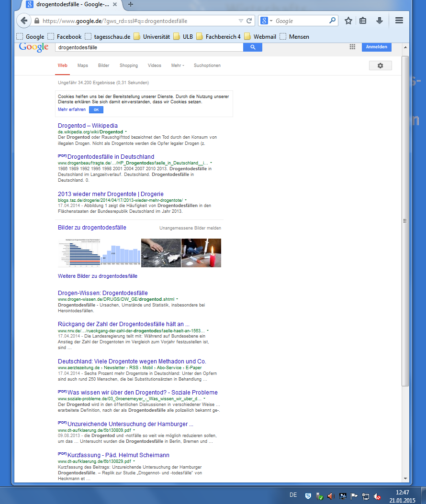Open the Google settings gear button
Viewport: 426px width, 504px height.
(380, 66)
